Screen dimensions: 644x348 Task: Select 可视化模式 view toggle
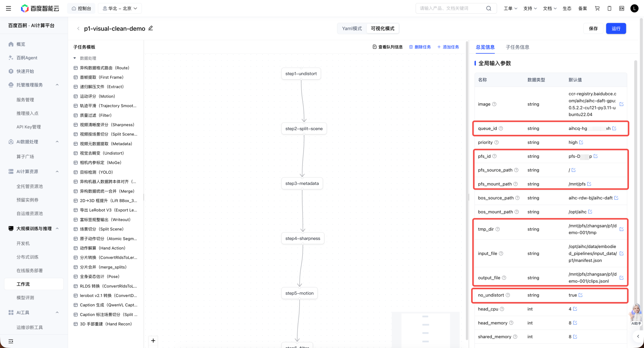pos(382,29)
